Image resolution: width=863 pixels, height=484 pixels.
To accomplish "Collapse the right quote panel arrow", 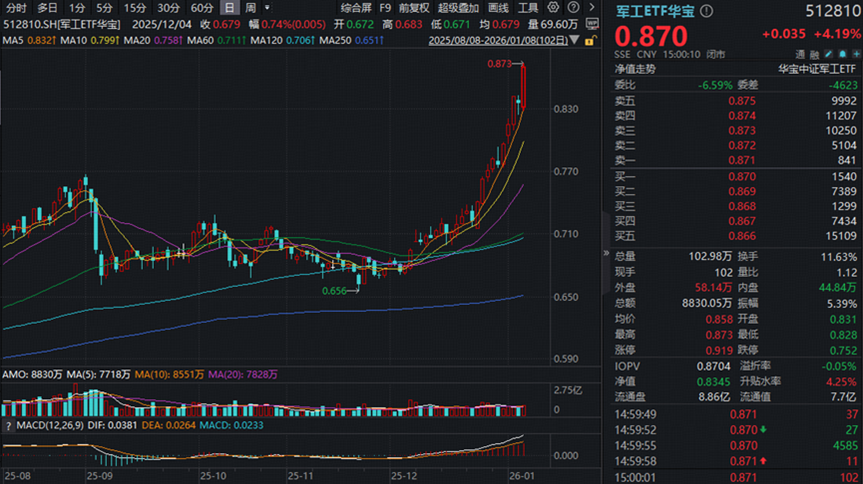I will [x=605, y=254].
